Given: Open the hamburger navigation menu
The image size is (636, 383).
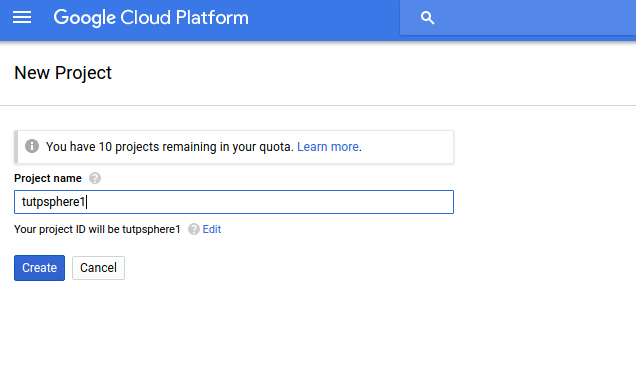Looking at the screenshot, I should pos(22,17).
